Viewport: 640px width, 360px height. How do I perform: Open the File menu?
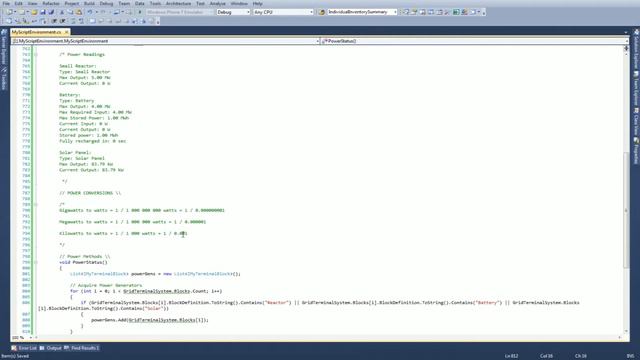click(x=6, y=3)
